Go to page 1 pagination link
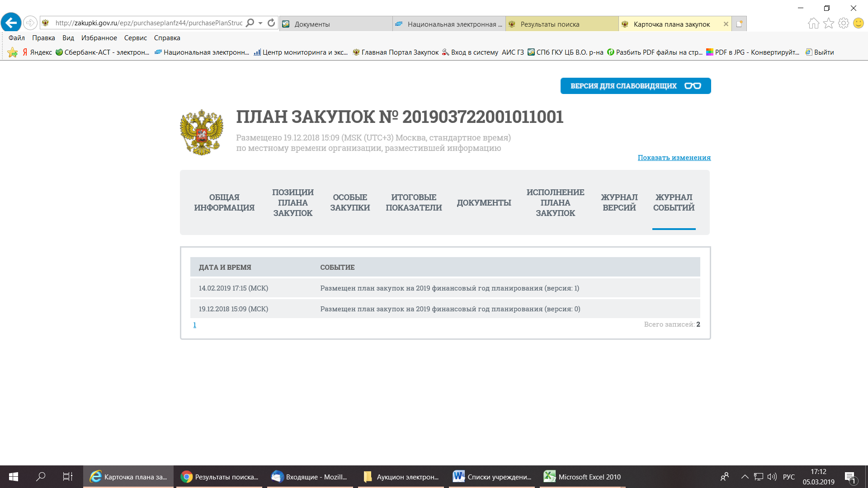Image resolution: width=868 pixels, height=488 pixels. click(x=194, y=325)
